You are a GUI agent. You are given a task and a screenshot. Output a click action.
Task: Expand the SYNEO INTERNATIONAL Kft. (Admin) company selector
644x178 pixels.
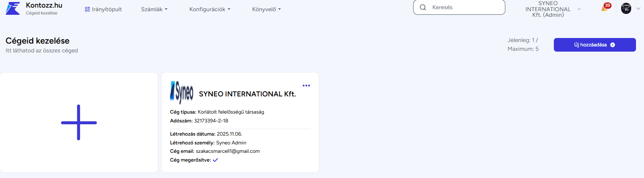click(552, 9)
